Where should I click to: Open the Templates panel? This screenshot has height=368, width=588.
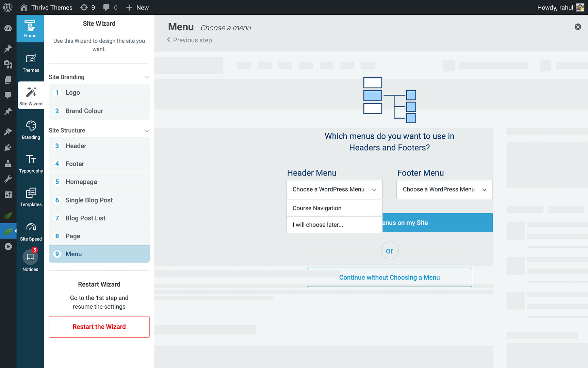click(x=30, y=197)
